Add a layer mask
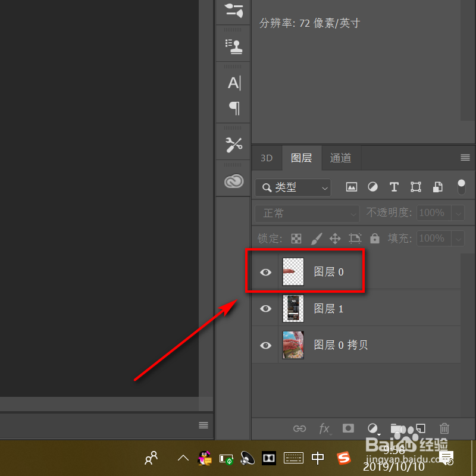 tap(348, 428)
